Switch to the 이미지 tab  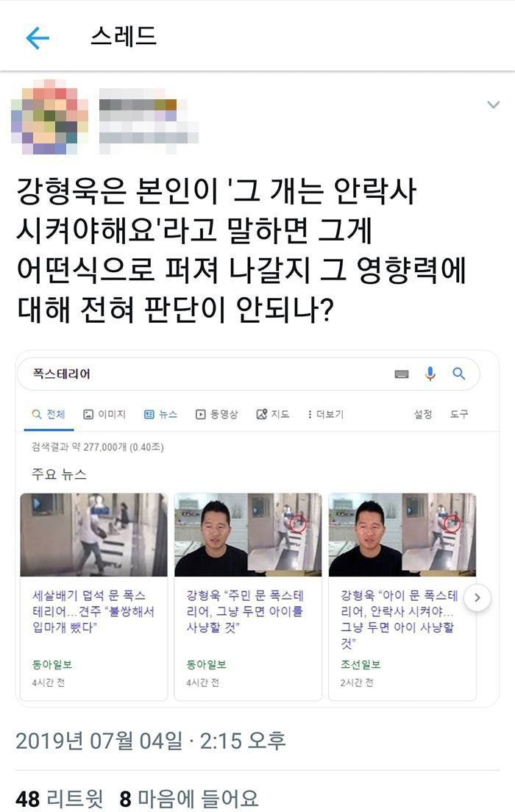pos(104,414)
